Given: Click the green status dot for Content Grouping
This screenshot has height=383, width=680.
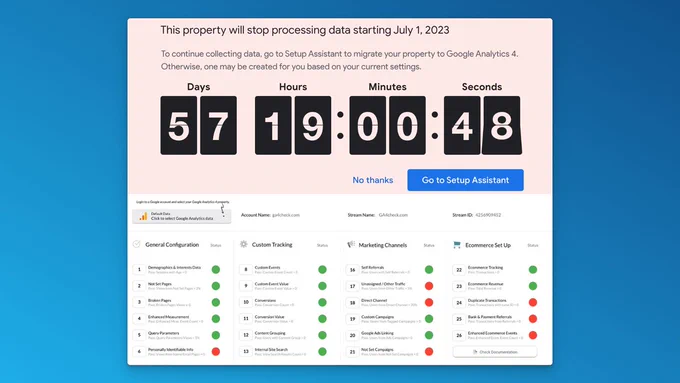Looking at the screenshot, I should tap(322, 335).
